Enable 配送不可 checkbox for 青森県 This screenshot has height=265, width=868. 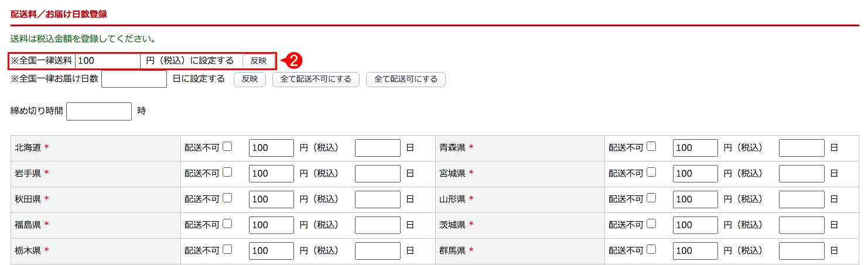point(651,147)
